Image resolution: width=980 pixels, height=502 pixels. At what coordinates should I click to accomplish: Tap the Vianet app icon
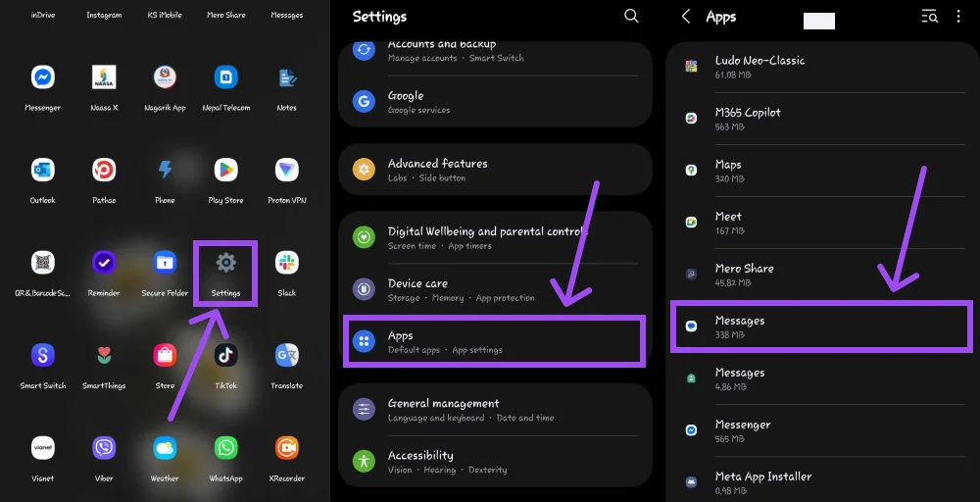pos(42,448)
